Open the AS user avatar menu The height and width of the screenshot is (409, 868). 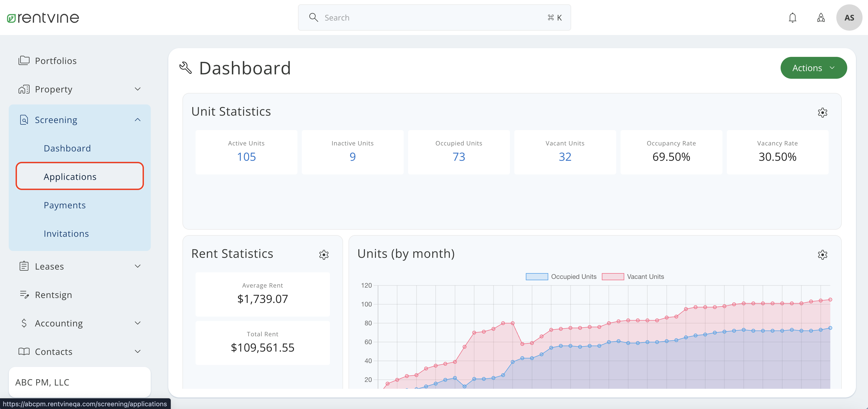[x=849, y=17]
